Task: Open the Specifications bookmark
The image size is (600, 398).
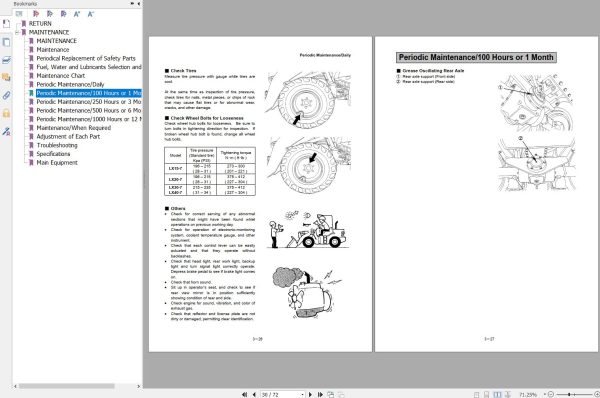Action: tap(53, 154)
